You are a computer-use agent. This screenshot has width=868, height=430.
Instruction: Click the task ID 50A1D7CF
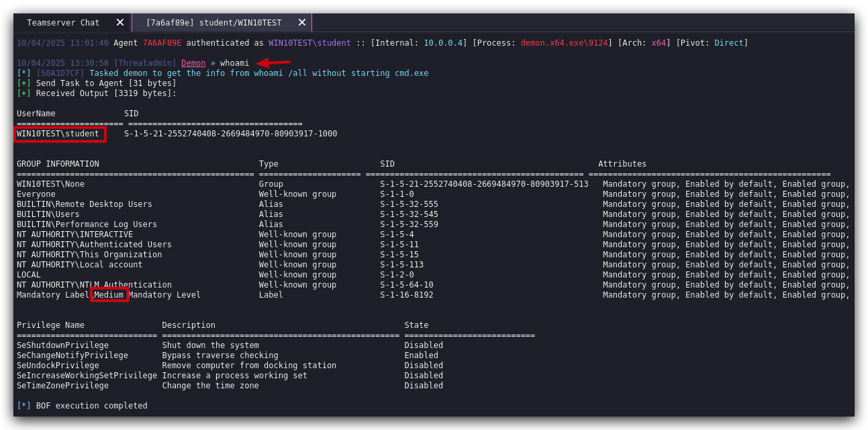[x=60, y=73]
